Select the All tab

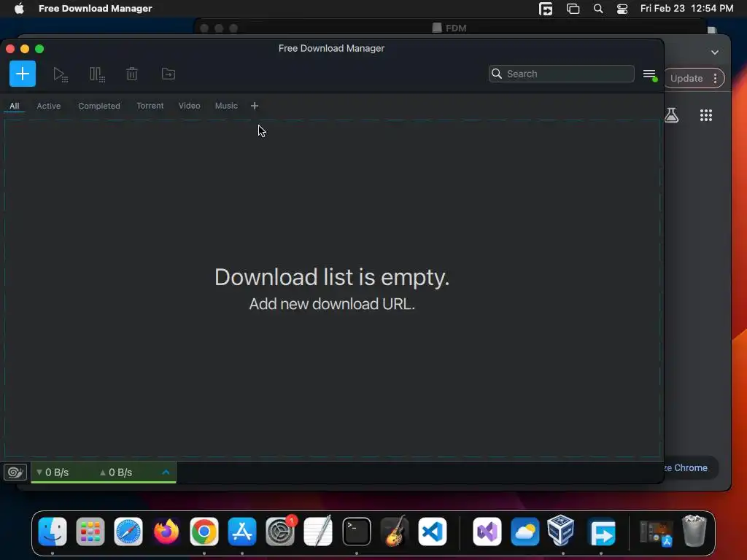[x=15, y=106]
